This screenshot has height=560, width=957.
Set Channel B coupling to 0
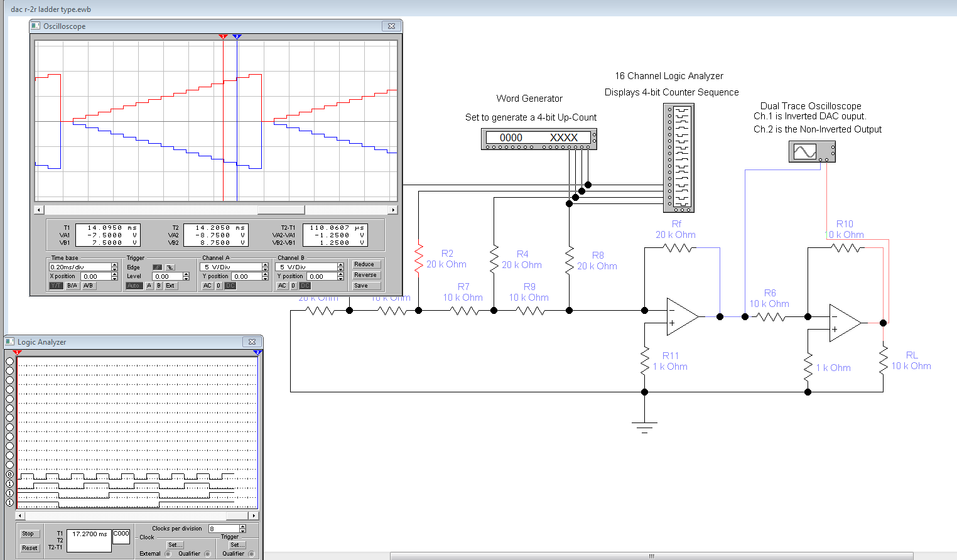coord(293,286)
